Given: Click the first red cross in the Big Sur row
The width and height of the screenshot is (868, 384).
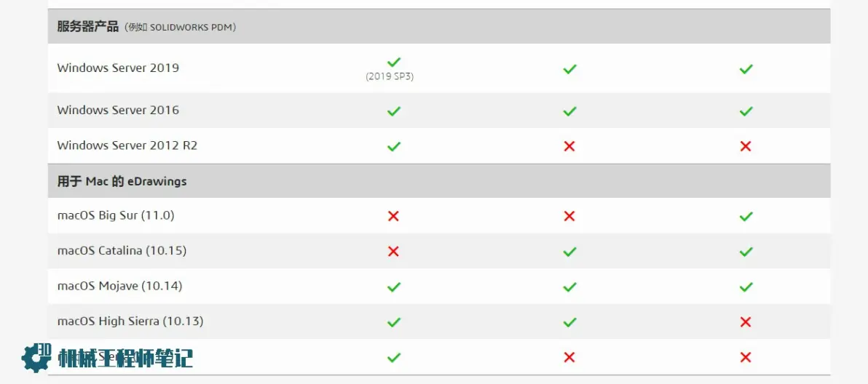Looking at the screenshot, I should click(394, 216).
